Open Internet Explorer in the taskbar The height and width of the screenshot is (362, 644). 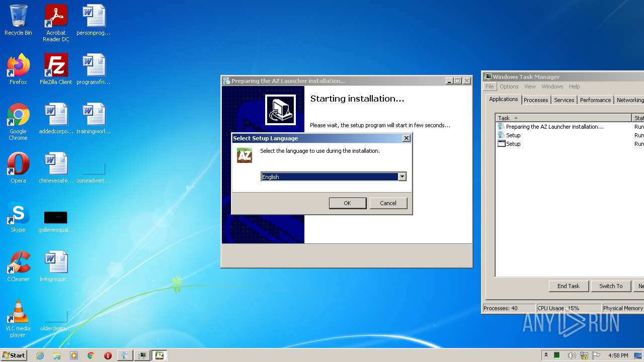pos(40,355)
